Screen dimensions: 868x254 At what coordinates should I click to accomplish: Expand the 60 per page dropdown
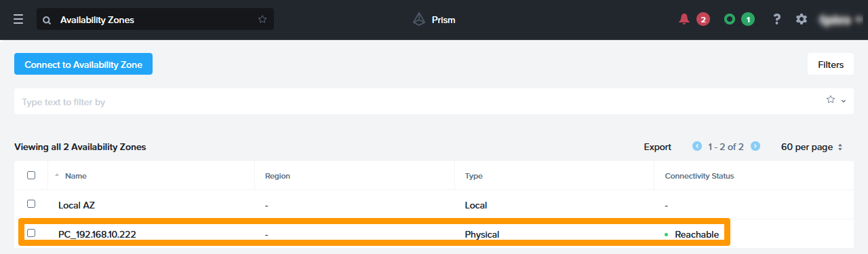812,147
